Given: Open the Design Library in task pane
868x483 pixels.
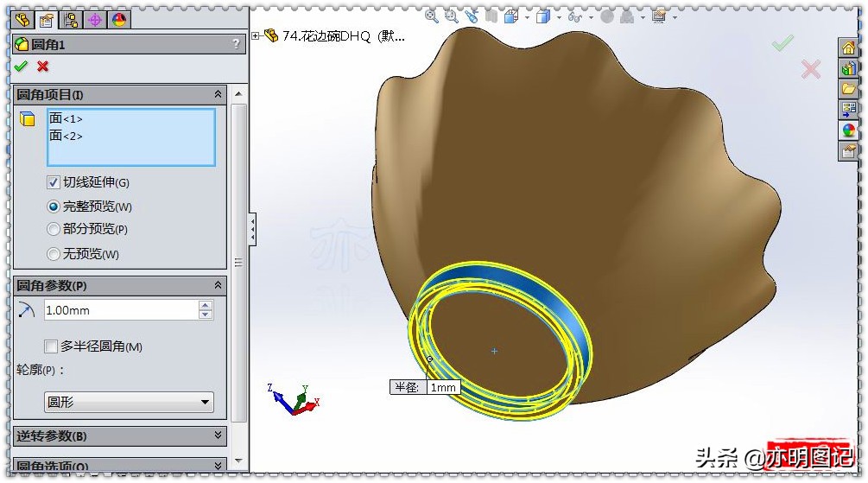Looking at the screenshot, I should (x=849, y=68).
